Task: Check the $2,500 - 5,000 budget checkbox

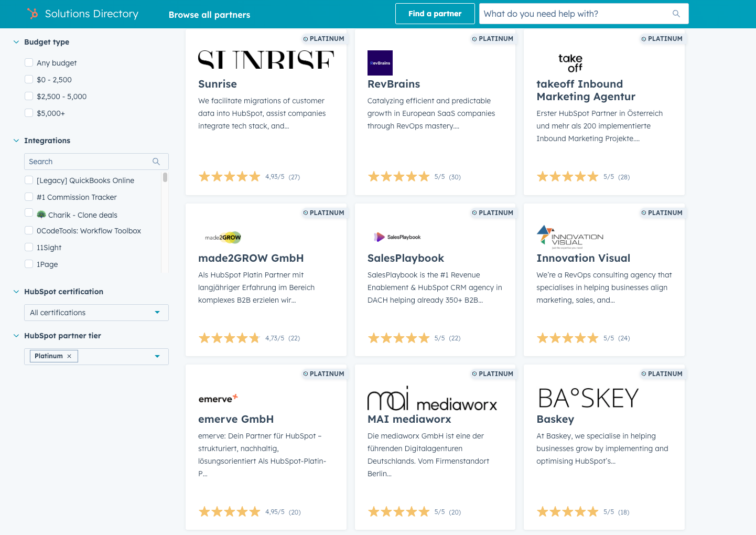Action: [x=29, y=96]
